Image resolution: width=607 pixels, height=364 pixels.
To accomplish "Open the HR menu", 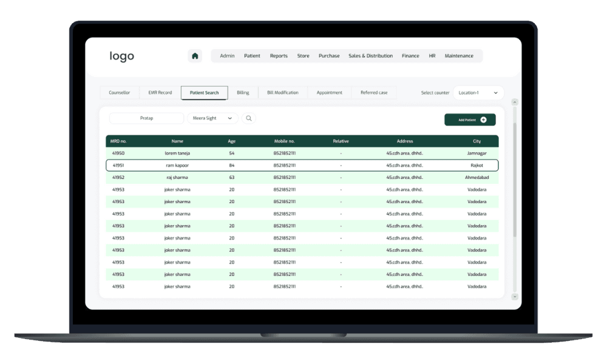I will [x=432, y=56].
